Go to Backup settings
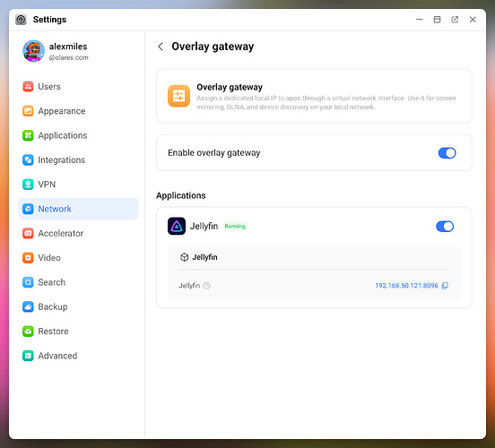The image size is (495, 448). pyautogui.click(x=78, y=306)
